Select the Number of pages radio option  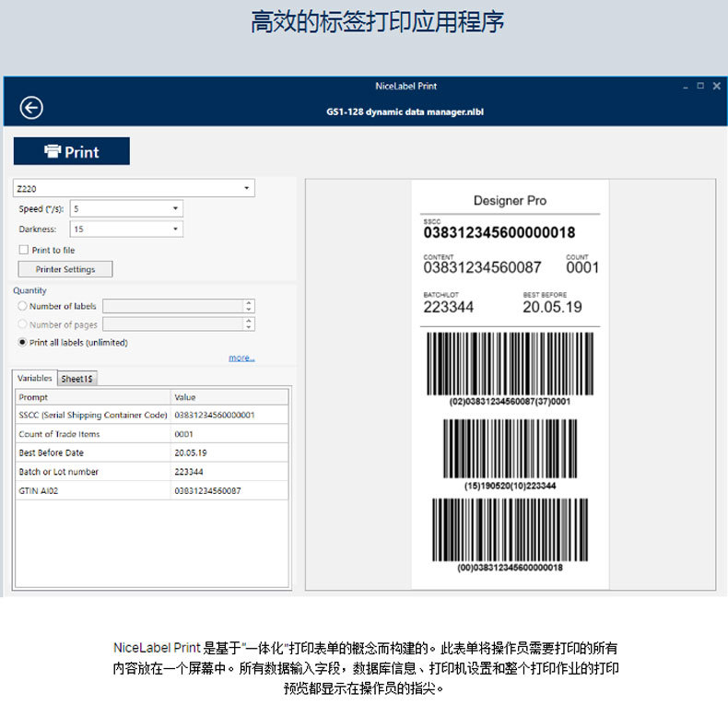pos(22,323)
